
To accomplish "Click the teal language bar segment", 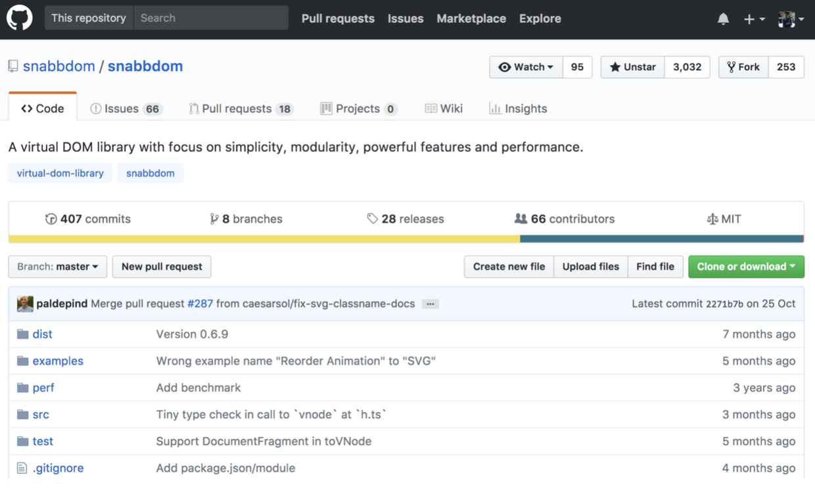I will pyautogui.click(x=661, y=239).
